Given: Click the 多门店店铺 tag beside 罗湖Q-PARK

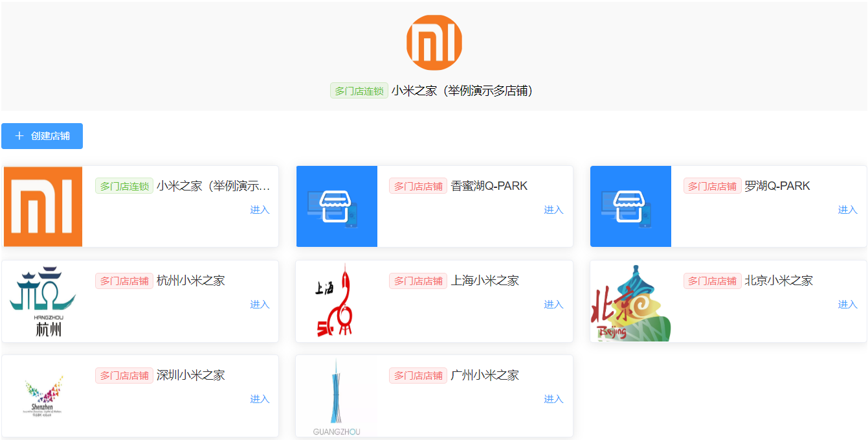Looking at the screenshot, I should coord(713,186).
